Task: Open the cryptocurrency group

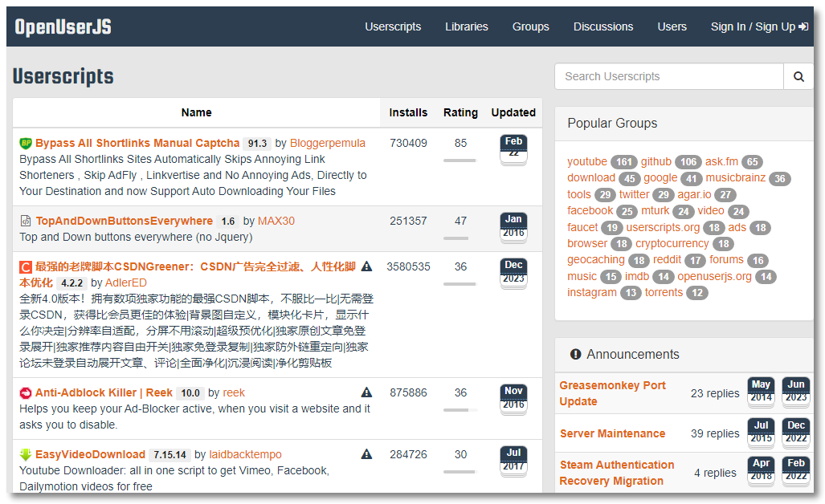Action: click(672, 243)
